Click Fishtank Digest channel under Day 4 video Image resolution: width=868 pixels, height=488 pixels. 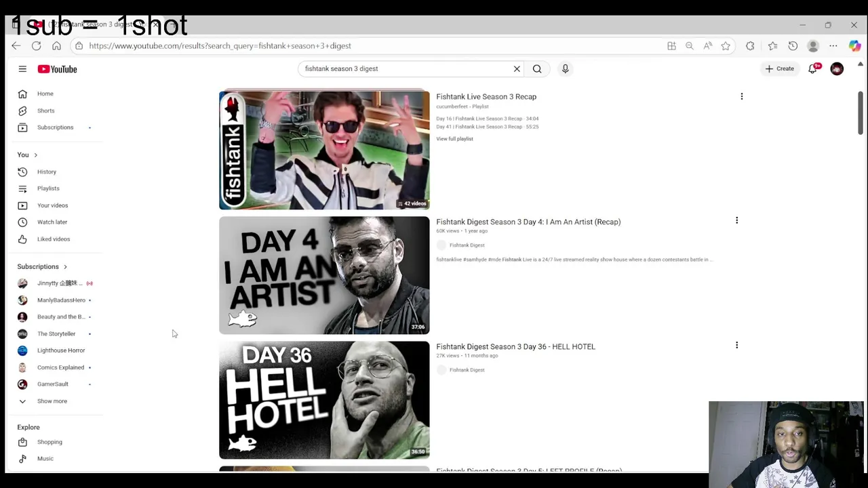(467, 245)
